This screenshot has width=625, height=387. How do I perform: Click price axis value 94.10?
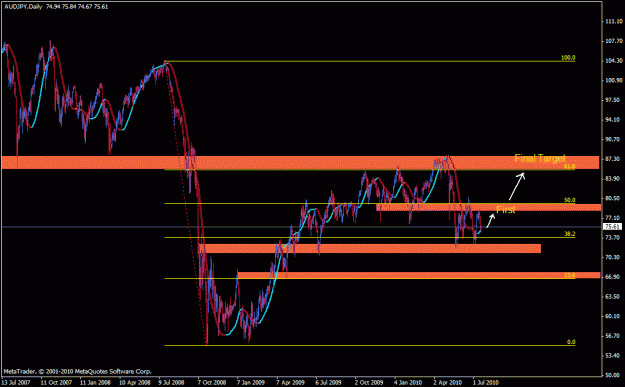[x=614, y=120]
